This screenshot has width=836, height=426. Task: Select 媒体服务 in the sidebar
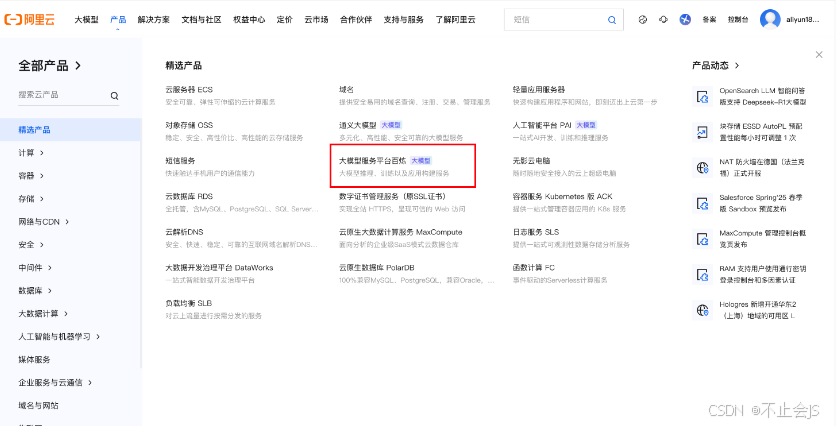tap(35, 359)
